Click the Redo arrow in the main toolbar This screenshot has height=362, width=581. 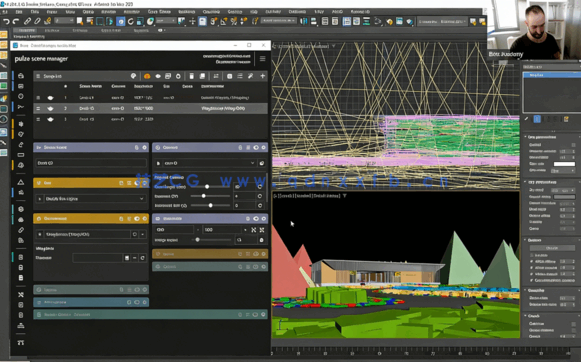click(x=16, y=21)
